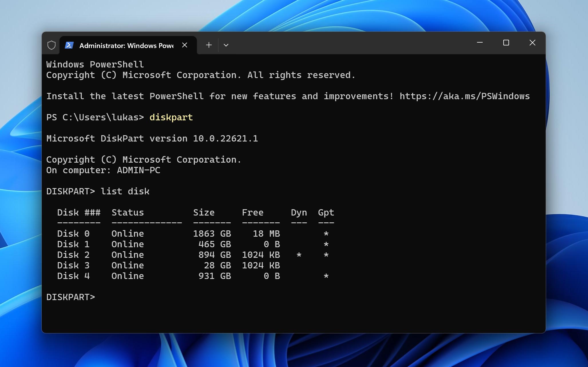The height and width of the screenshot is (367, 588).
Task: Click the PS C:\Users\lukas> prompt
Action: (x=95, y=117)
